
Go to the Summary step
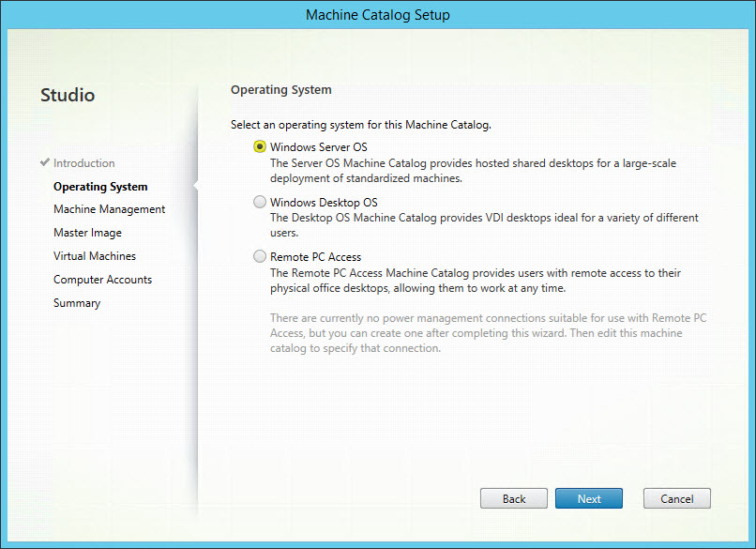coord(77,303)
